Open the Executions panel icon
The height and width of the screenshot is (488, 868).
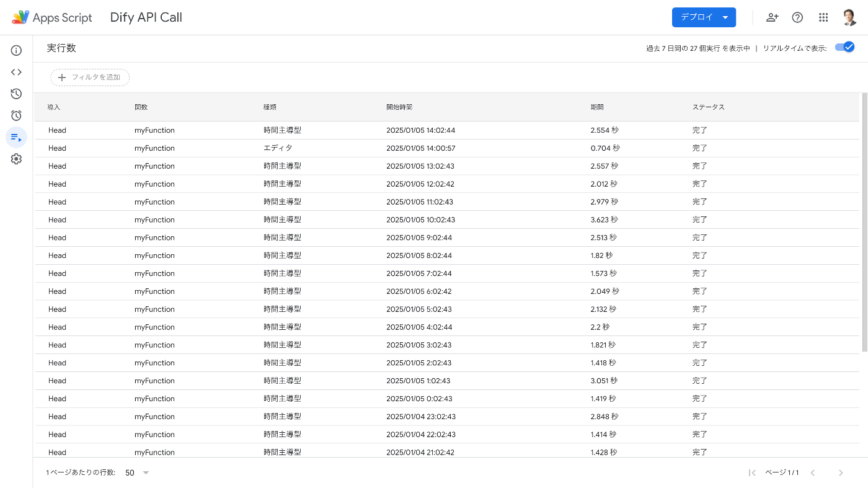[15, 137]
